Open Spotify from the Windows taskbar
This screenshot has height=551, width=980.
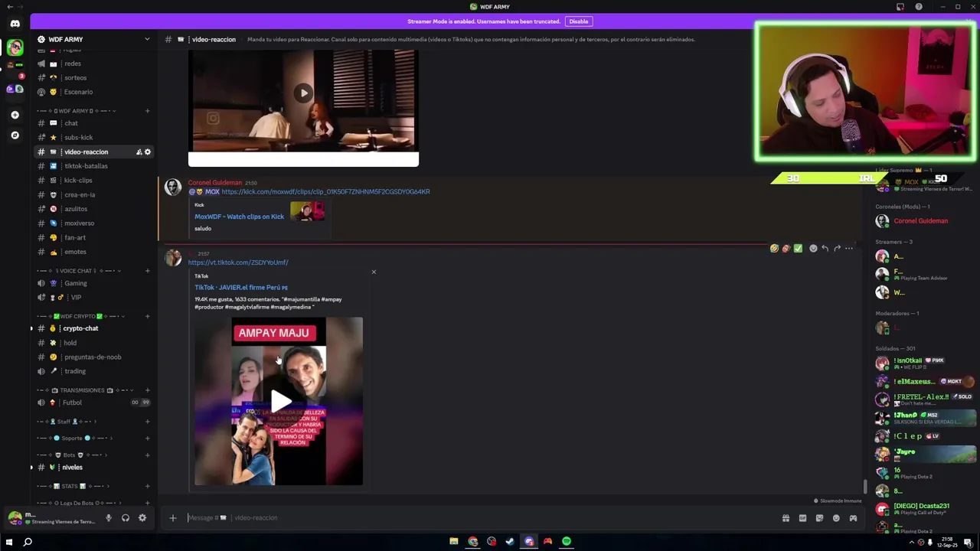[x=566, y=542]
